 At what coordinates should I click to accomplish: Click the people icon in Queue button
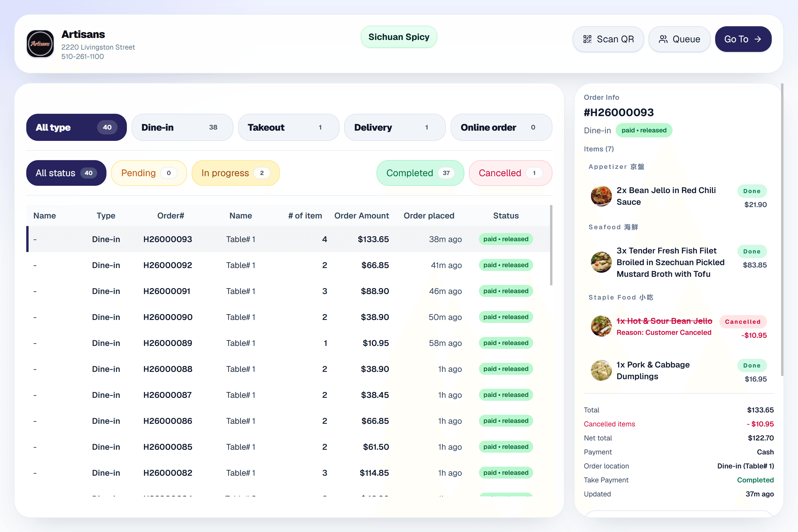click(663, 39)
